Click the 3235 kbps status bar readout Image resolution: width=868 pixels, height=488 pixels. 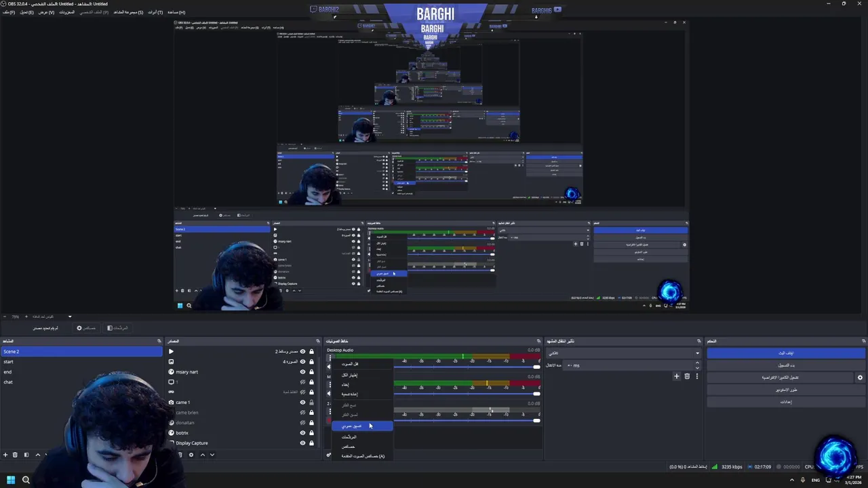pos(732,467)
